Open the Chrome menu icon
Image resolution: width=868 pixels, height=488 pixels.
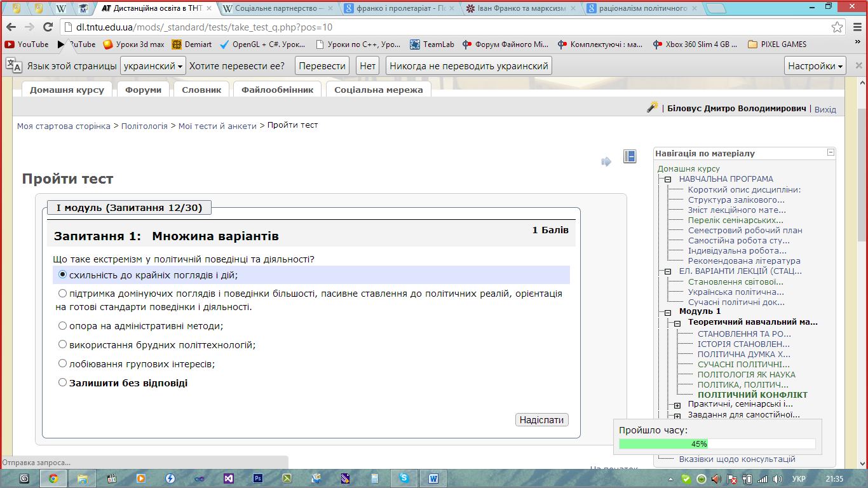coord(857,27)
